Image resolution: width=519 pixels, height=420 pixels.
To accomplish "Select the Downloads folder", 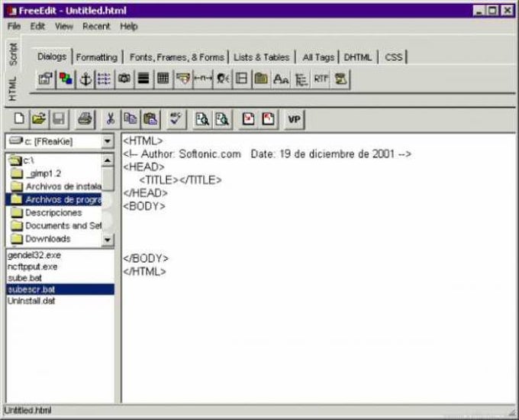I will [x=40, y=239].
